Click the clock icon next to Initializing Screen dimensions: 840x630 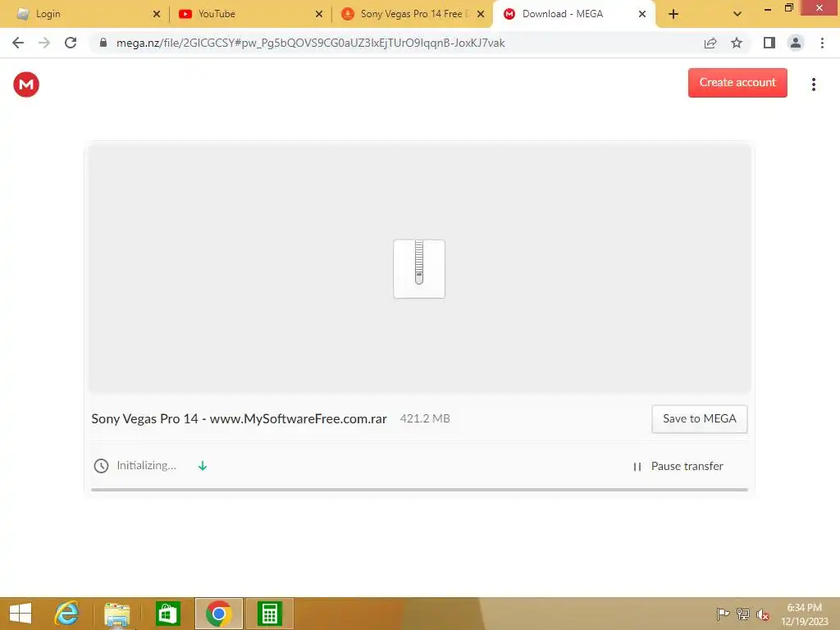(x=101, y=466)
